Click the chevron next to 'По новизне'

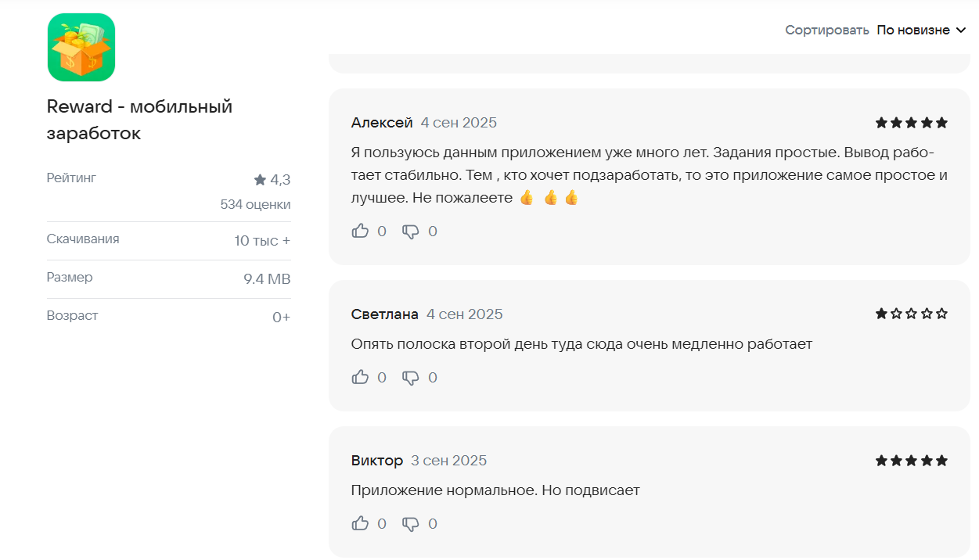coord(962,31)
